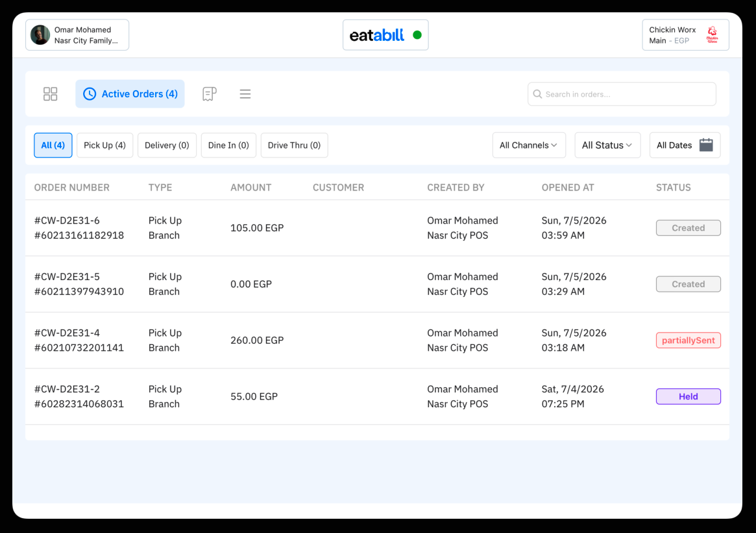Click order id #60213161182918

(79, 235)
